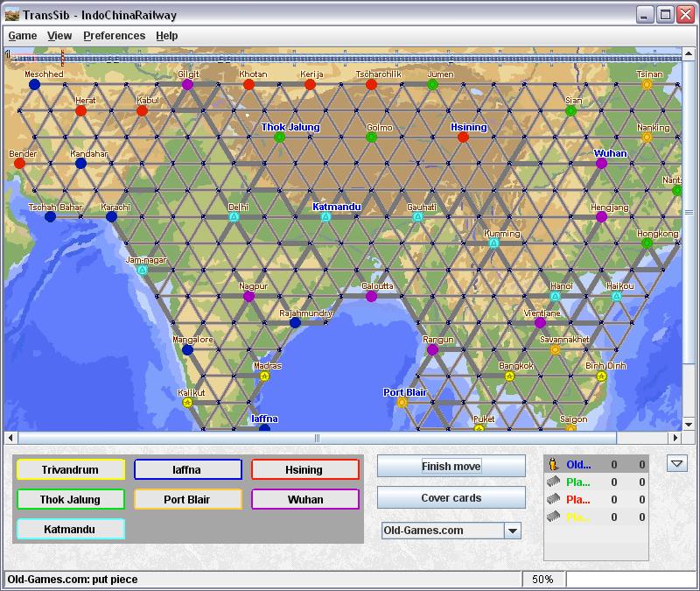The width and height of the screenshot is (700, 591).
Task: Click the blue Karachi city marker
Action: [x=111, y=217]
